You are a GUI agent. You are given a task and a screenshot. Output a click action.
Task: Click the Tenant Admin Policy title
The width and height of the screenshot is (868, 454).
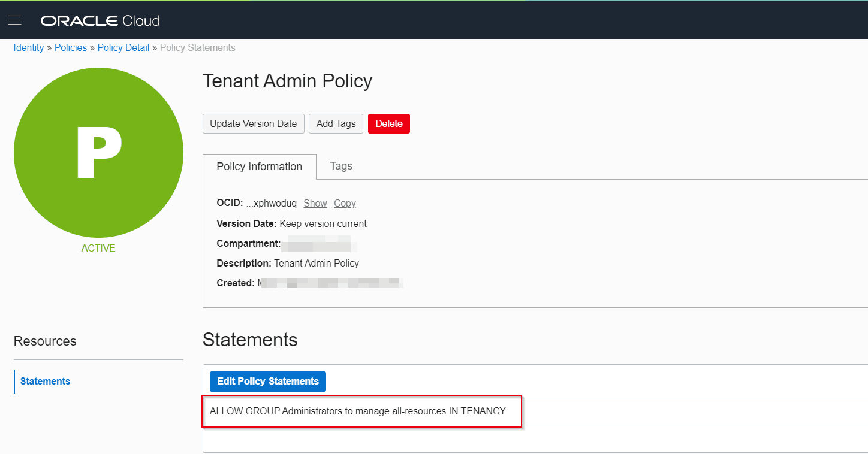287,80
